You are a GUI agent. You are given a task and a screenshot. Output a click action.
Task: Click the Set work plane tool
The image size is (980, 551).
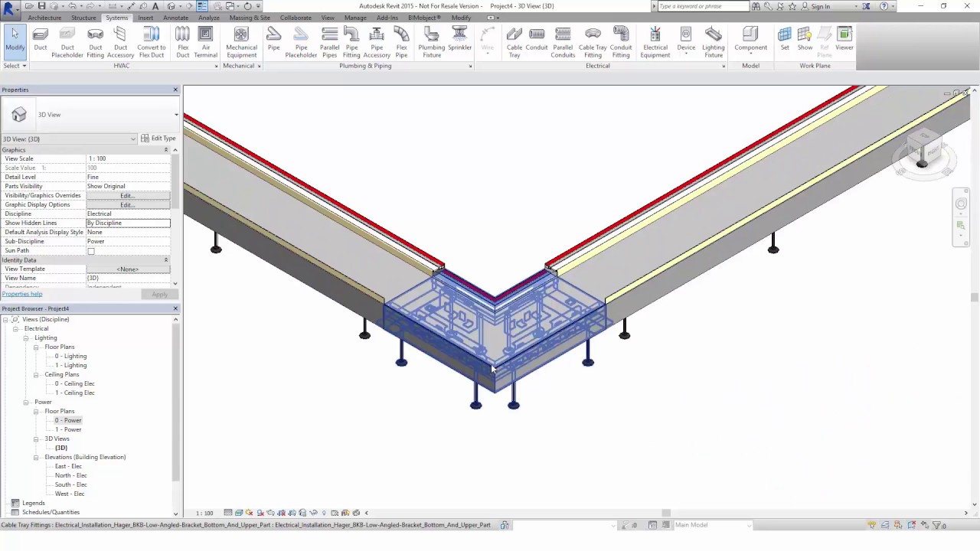[785, 39]
